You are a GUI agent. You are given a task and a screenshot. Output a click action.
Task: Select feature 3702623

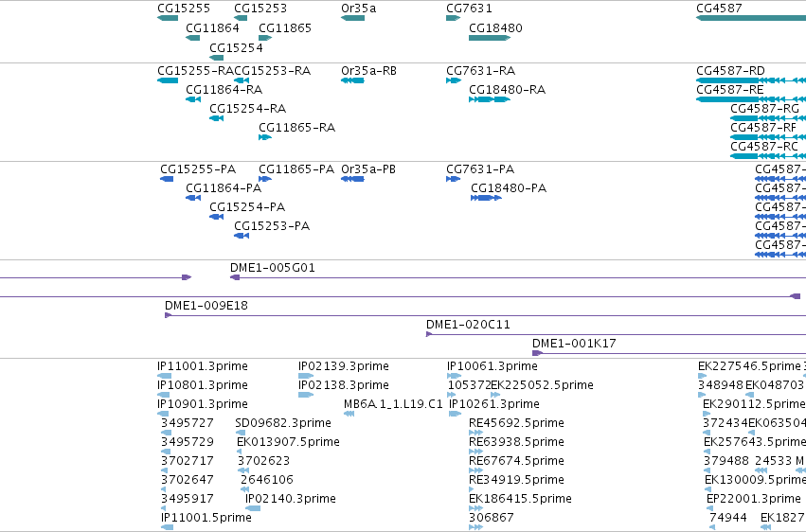tap(263, 461)
